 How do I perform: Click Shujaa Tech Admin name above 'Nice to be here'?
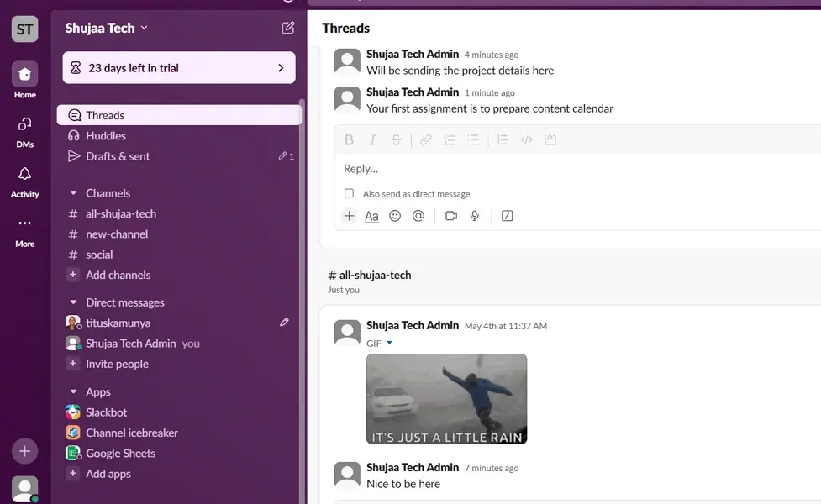click(x=413, y=467)
